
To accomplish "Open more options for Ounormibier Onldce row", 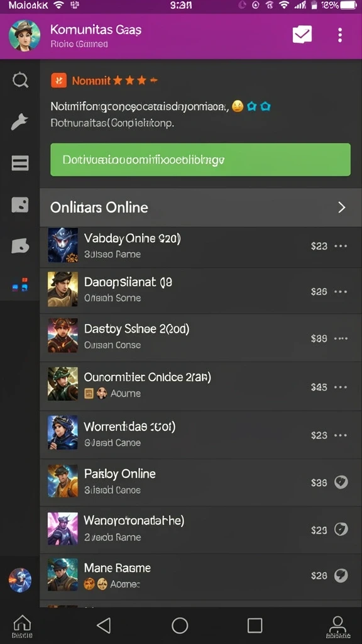I will click(x=341, y=387).
